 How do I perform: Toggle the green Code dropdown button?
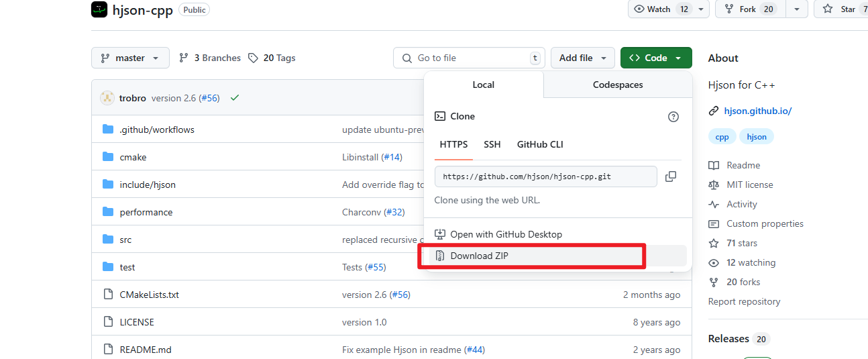(x=656, y=58)
